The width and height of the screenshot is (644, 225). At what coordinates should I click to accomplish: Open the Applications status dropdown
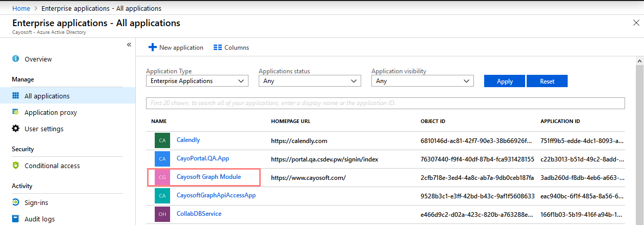[310, 81]
